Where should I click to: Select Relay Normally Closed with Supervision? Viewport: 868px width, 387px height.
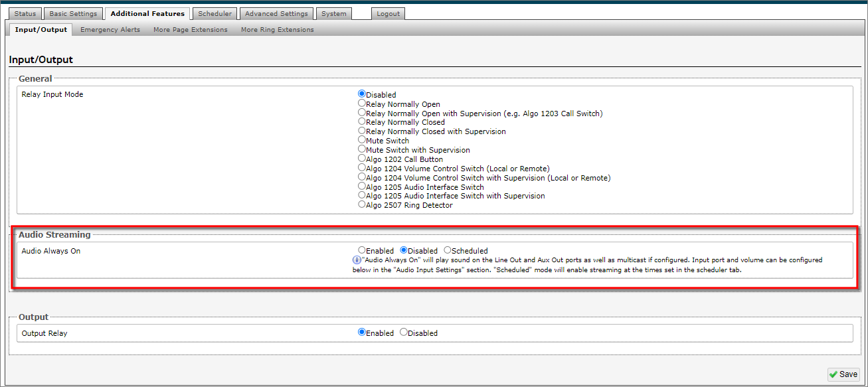(x=362, y=131)
